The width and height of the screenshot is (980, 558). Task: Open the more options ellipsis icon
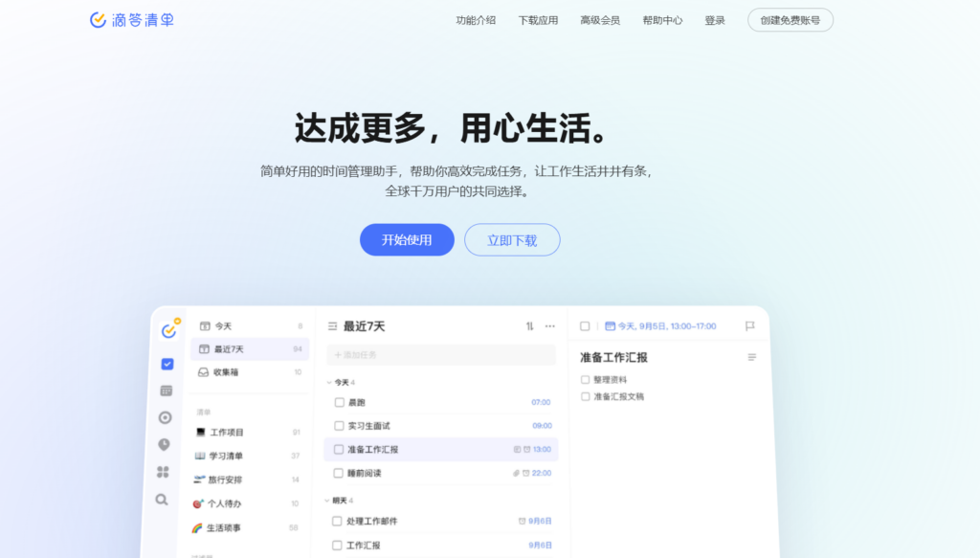coord(550,326)
